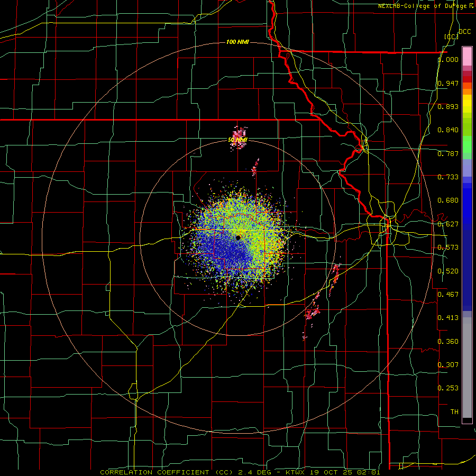
Task: Click the 0.680 value on the scale
Action: (448, 200)
